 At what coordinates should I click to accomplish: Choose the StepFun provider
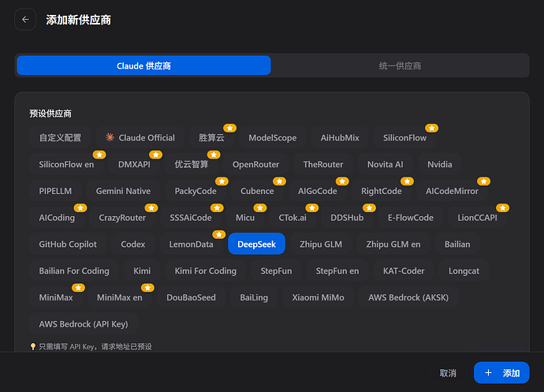pyautogui.click(x=276, y=271)
